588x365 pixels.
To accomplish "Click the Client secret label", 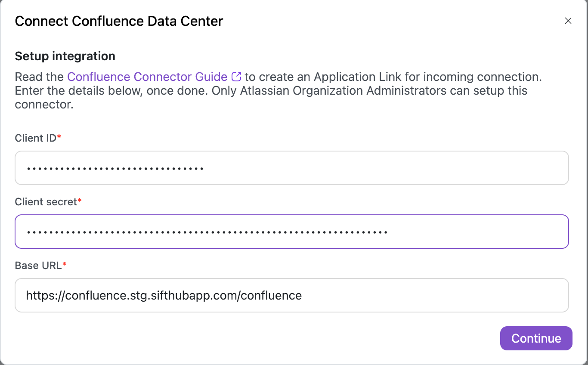I will [x=46, y=202].
